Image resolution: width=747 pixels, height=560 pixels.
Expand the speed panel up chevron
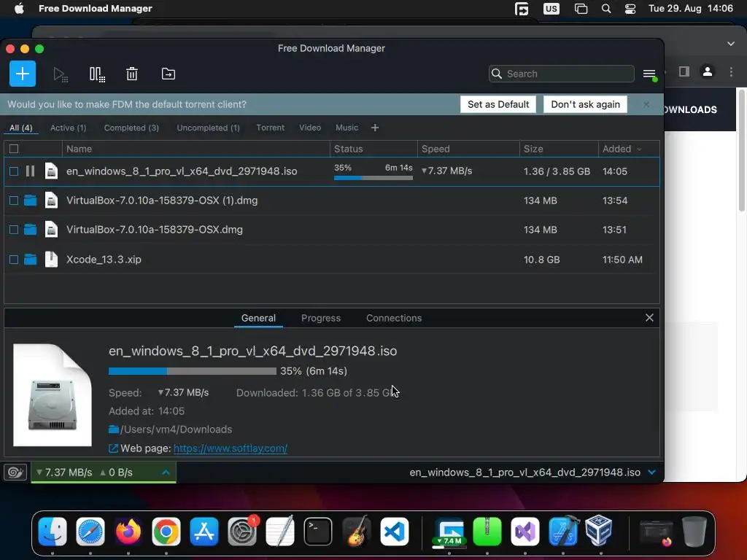point(166,472)
